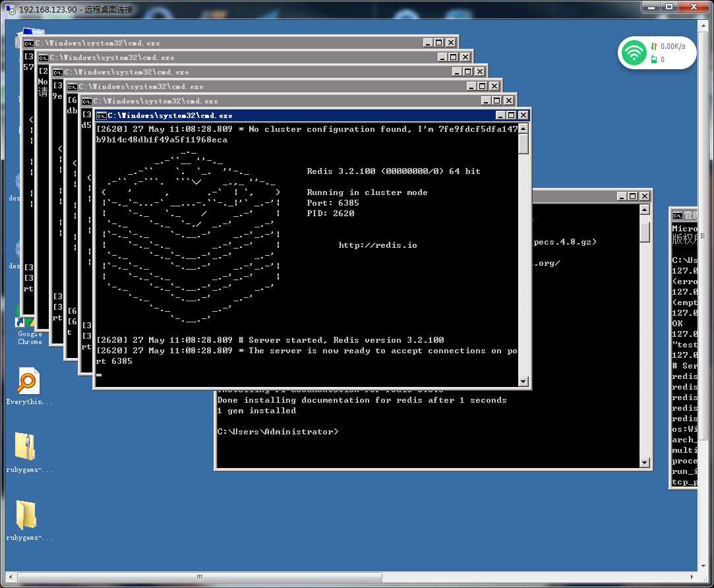
Task: Click the 192.168.123.90 remote desktop title text
Action: (76, 9)
